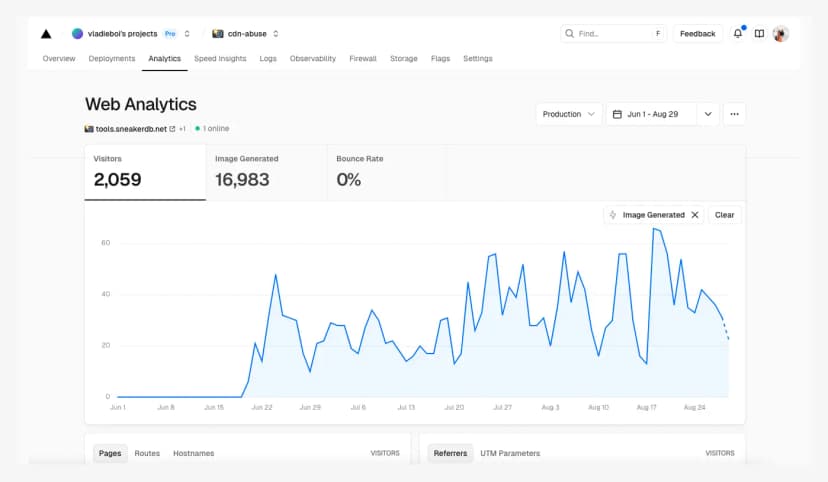Viewport: 828px width, 482px height.
Task: Click the Vercel triangle logo
Action: [x=46, y=34]
